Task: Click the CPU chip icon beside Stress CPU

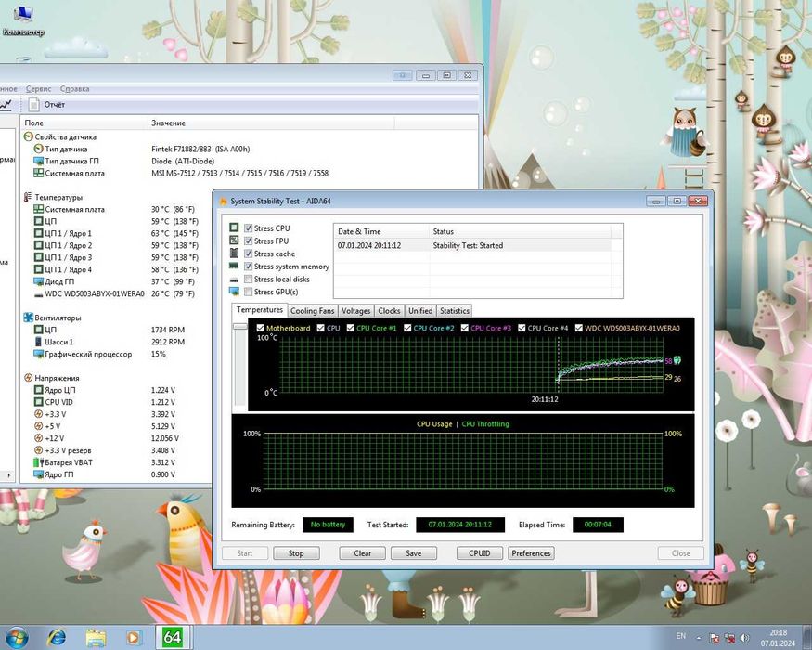Action: (x=234, y=227)
